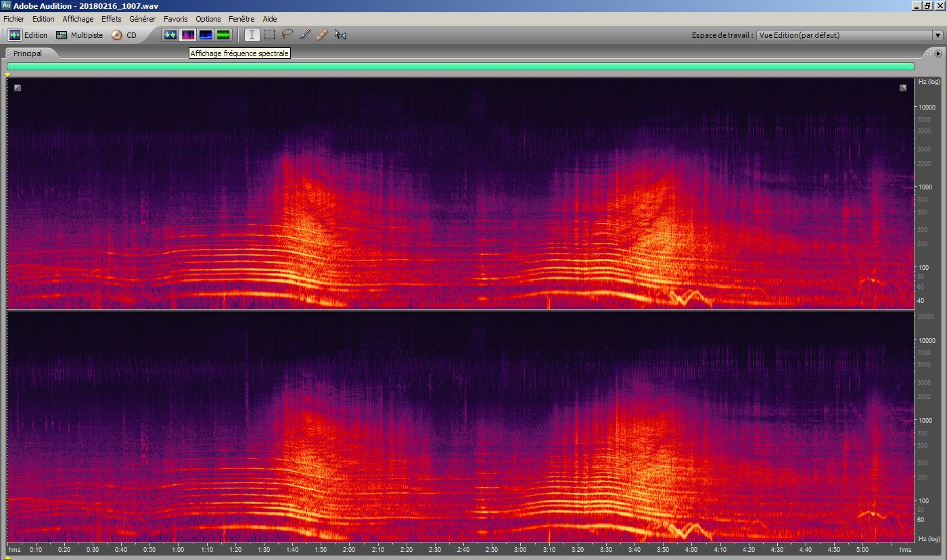The width and height of the screenshot is (947, 560).
Task: Switch to CD view mode
Action: coord(124,35)
